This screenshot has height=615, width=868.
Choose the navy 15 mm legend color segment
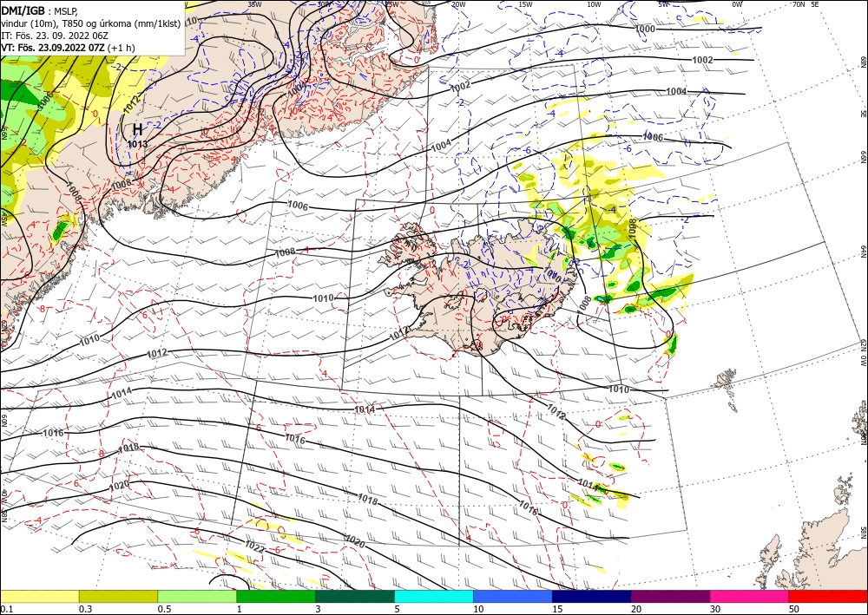592,596
